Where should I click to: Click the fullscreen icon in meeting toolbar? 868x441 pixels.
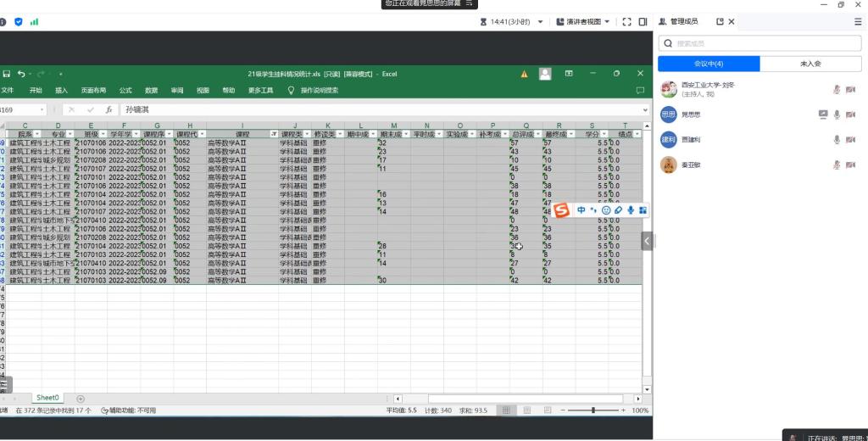[627, 21]
